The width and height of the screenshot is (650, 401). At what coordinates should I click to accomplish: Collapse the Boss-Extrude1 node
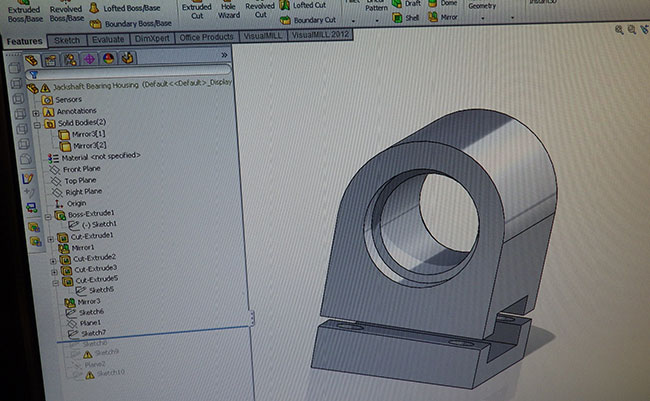pyautogui.click(x=48, y=216)
